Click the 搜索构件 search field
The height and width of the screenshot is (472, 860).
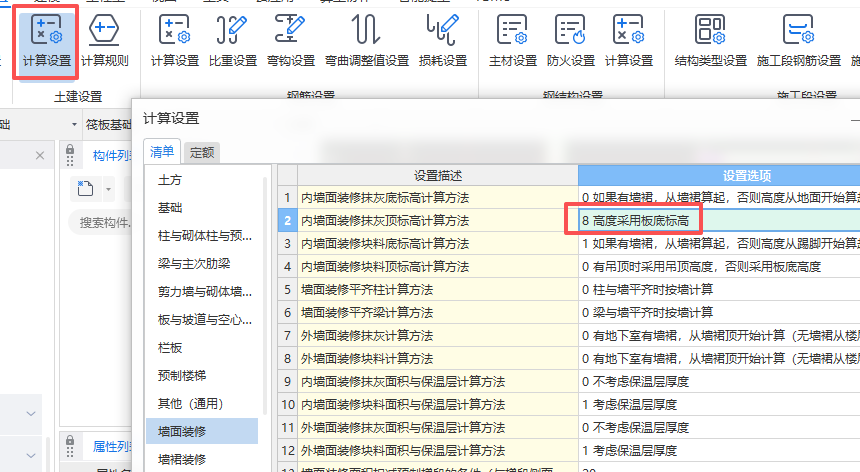pos(101,223)
